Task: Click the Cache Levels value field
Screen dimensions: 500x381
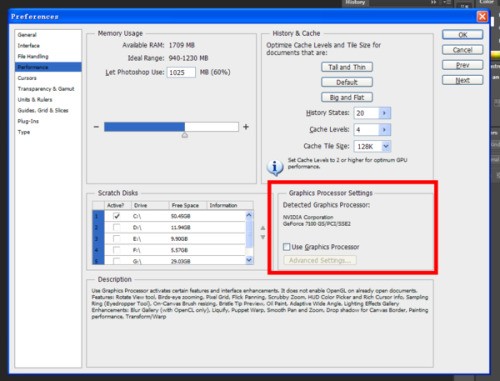Action: (366, 129)
